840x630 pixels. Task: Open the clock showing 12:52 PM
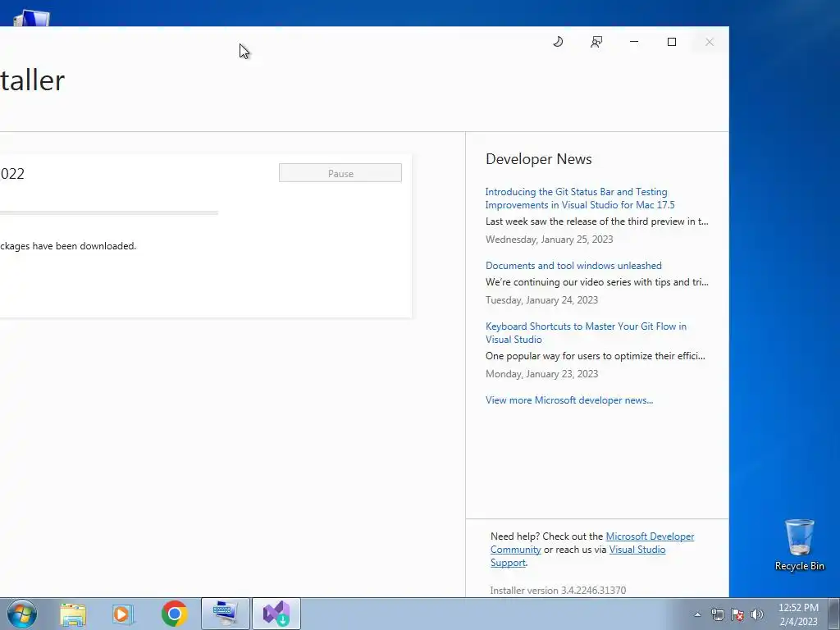[798, 614]
